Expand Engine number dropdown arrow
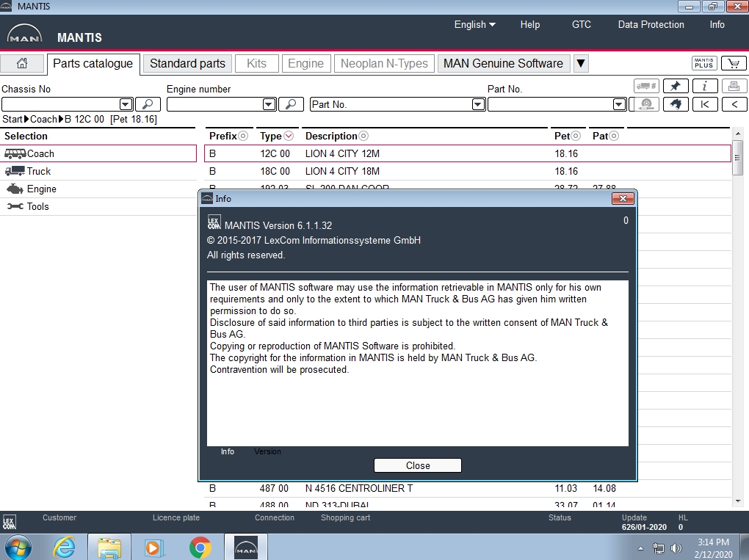 269,104
